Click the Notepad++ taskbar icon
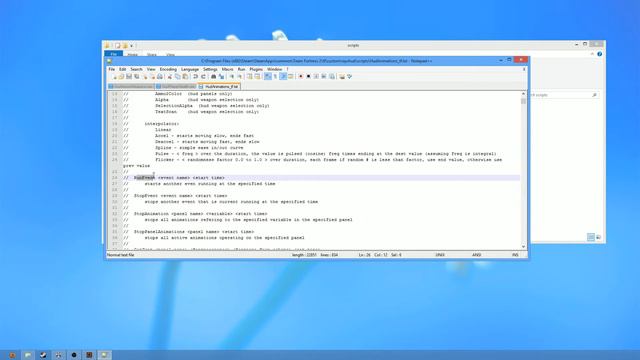This screenshot has width=640, height=360. tap(104, 355)
